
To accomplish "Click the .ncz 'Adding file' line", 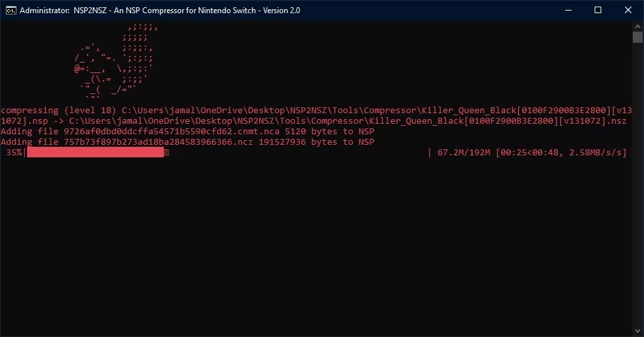I will 187,142.
